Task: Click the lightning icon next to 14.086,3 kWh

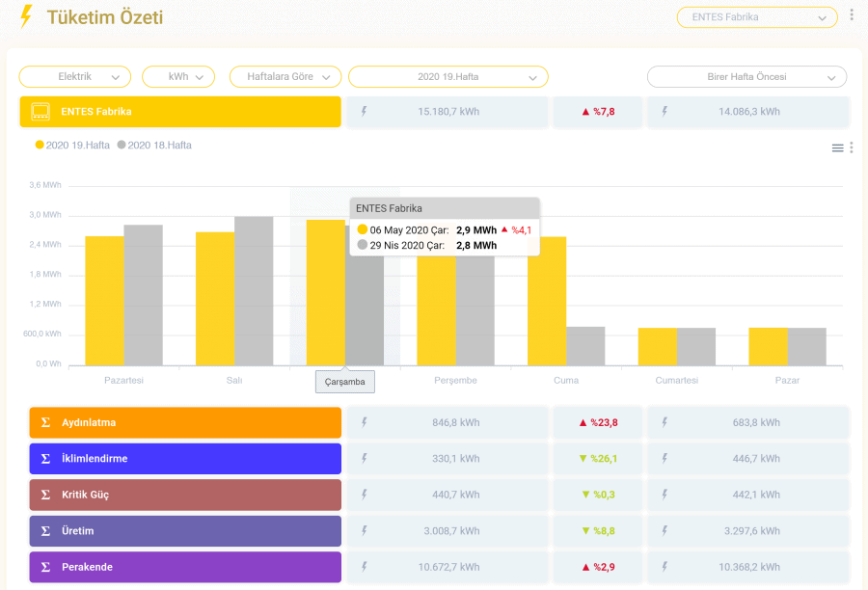Action: [665, 111]
